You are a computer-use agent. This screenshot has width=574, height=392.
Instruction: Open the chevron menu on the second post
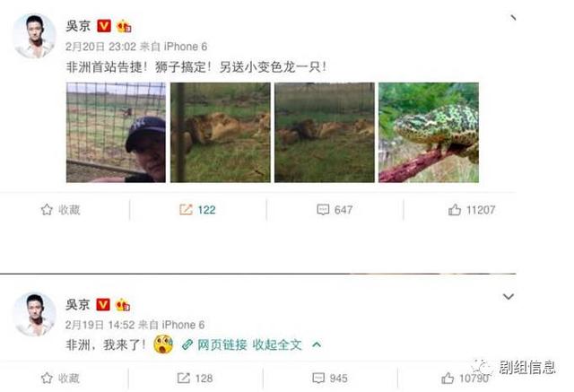(x=509, y=296)
